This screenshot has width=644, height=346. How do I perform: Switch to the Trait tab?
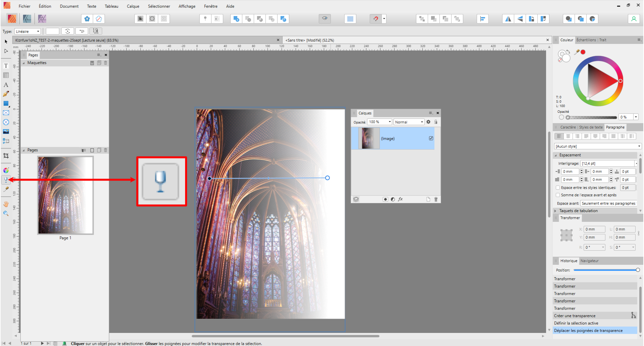coord(603,40)
